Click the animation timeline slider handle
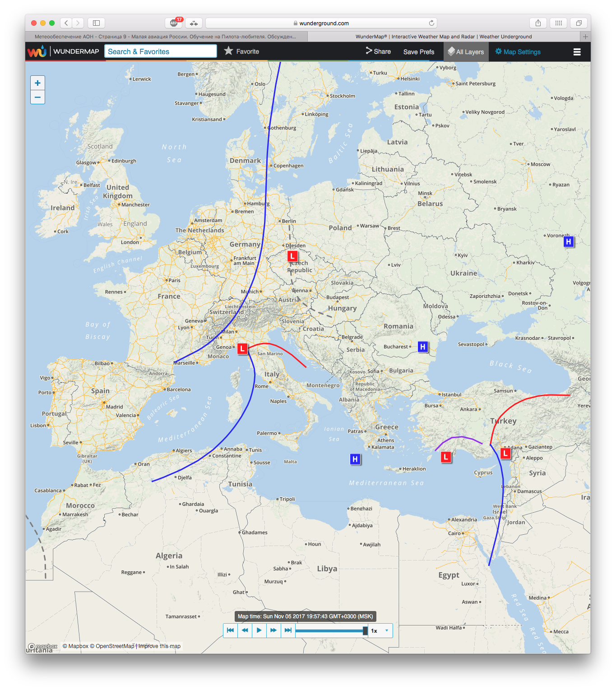 tap(365, 631)
